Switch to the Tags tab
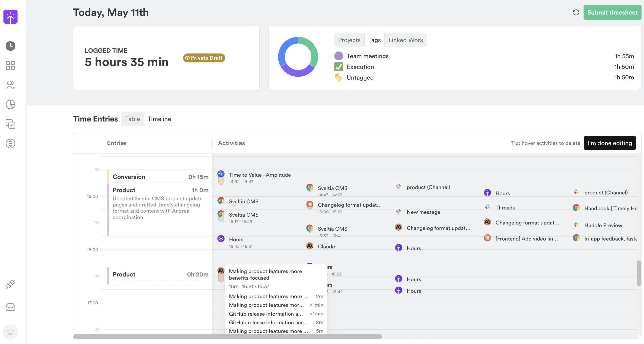The image size is (644, 344). coord(374,40)
